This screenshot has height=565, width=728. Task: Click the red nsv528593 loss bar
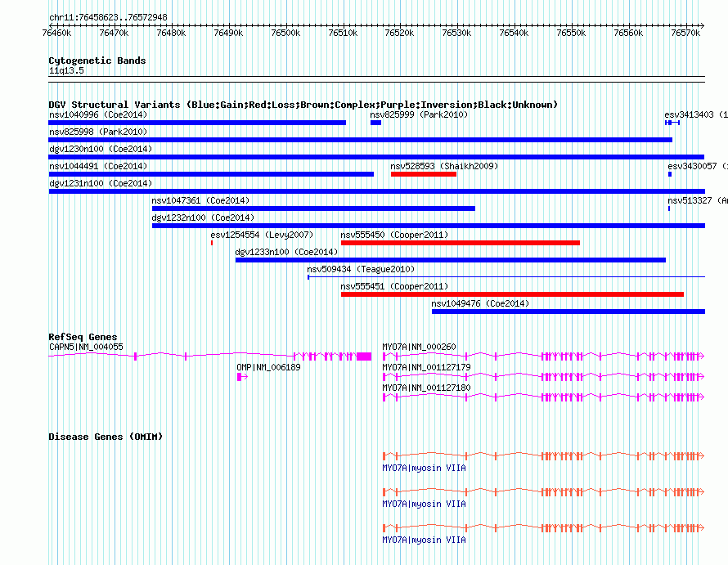click(x=424, y=174)
